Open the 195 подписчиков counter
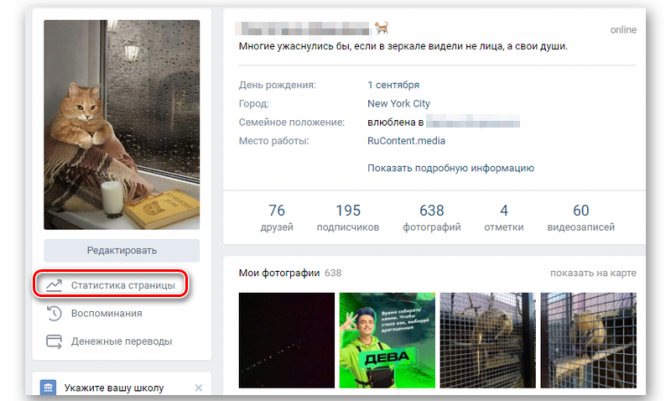The width and height of the screenshot is (671, 401). tap(348, 217)
